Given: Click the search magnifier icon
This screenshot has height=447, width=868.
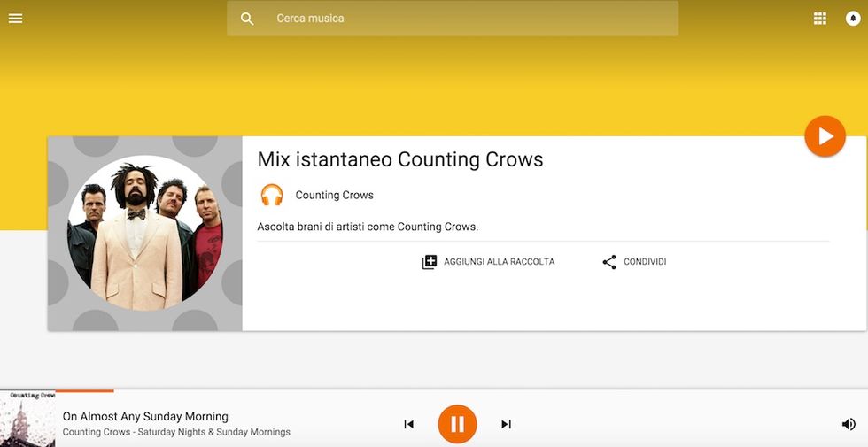Looking at the screenshot, I should click(247, 19).
